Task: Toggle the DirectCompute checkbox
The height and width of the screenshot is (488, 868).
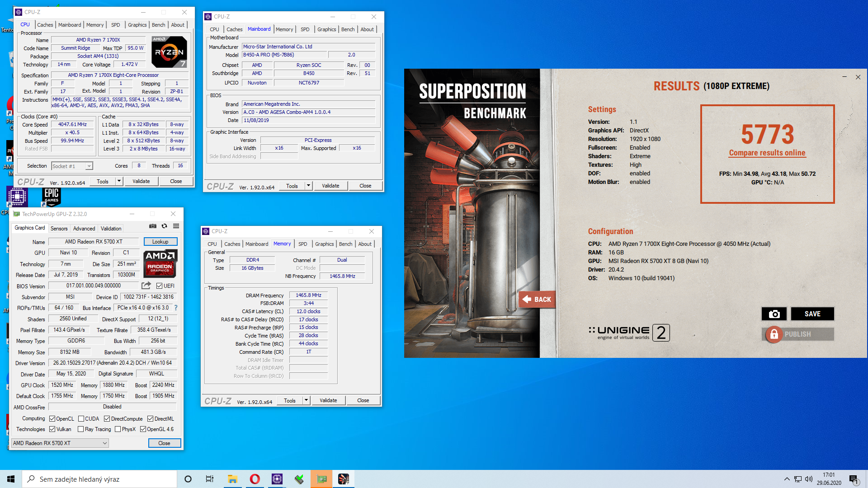Action: [107, 419]
